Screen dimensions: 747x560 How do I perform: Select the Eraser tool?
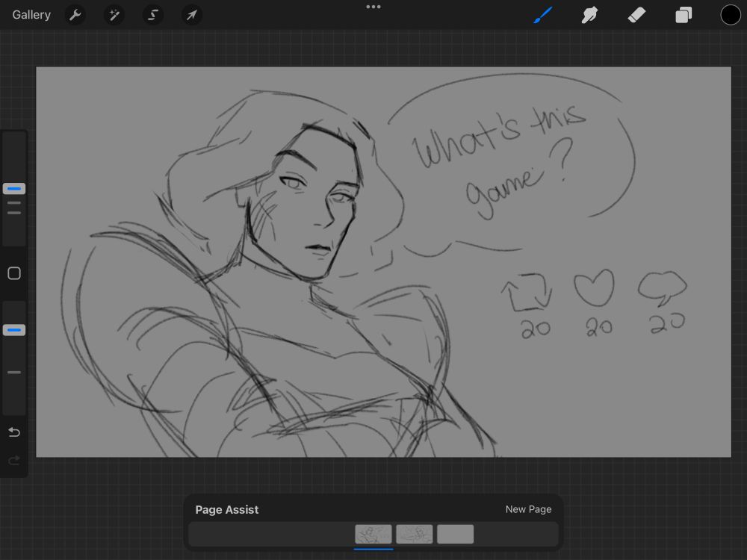[x=636, y=15]
